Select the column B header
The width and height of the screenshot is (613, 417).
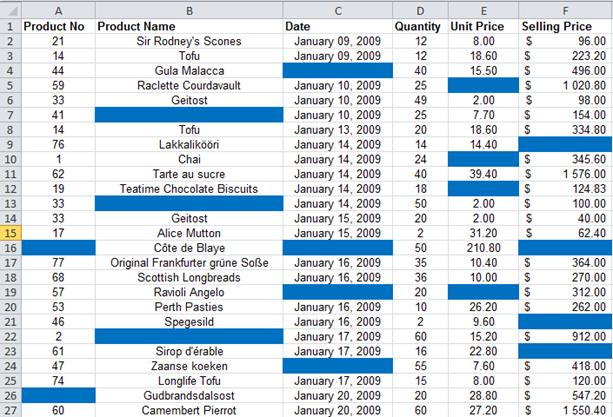click(x=189, y=9)
